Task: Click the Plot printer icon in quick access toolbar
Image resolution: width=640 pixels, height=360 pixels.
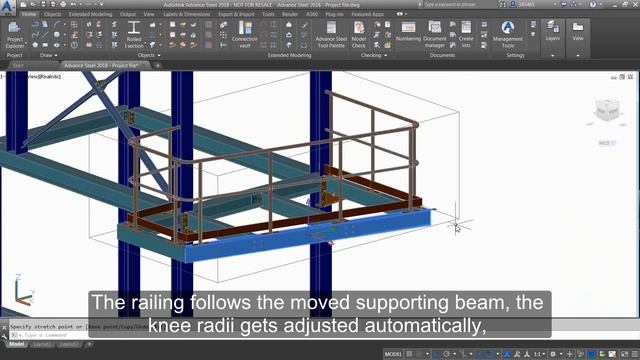Action: (x=63, y=4)
